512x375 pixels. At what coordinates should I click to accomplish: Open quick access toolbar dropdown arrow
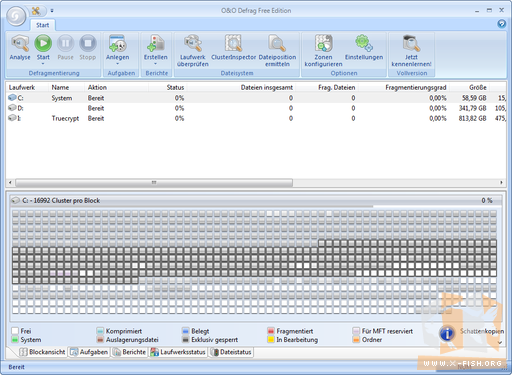tap(52, 11)
